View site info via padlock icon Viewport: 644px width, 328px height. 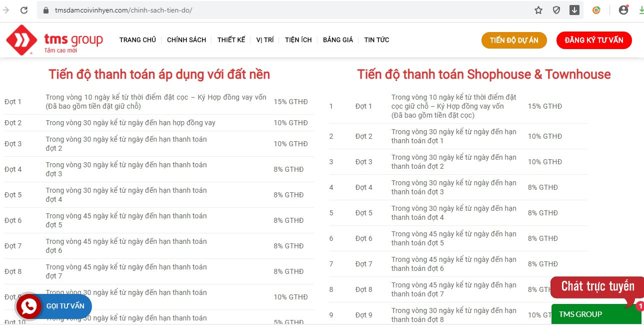pyautogui.click(x=45, y=10)
